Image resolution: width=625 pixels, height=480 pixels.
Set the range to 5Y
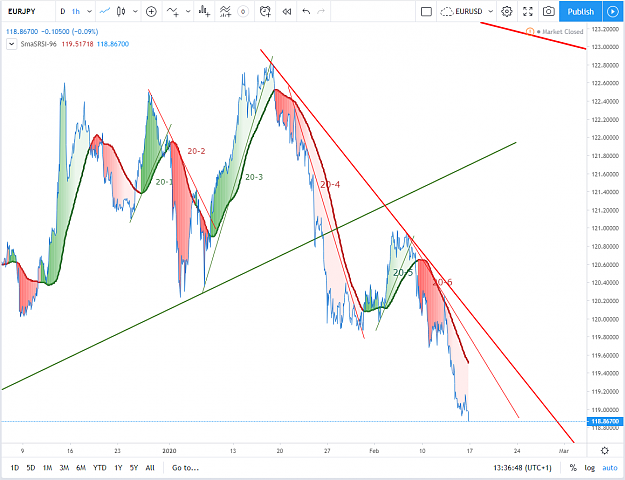click(134, 468)
